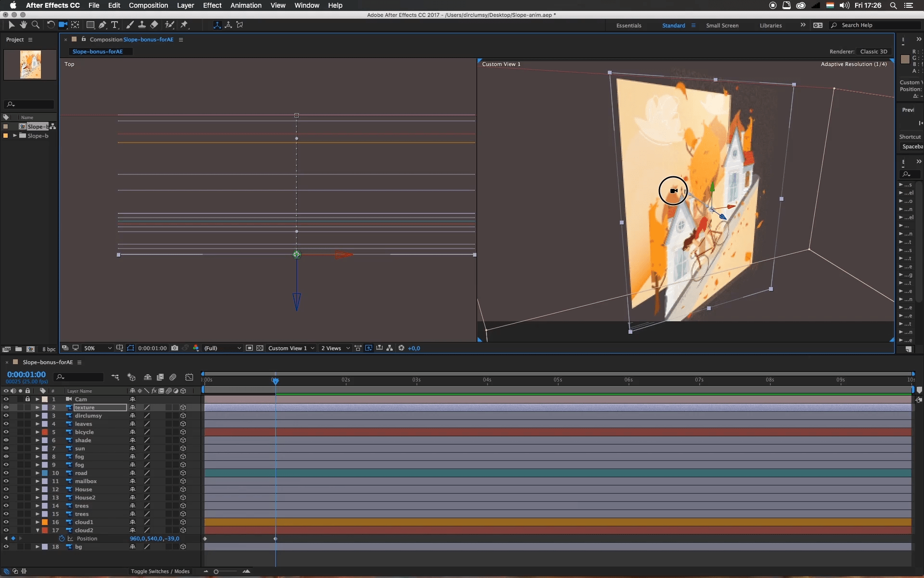Switch to World Axis mode
The width and height of the screenshot is (924, 578).
[229, 25]
